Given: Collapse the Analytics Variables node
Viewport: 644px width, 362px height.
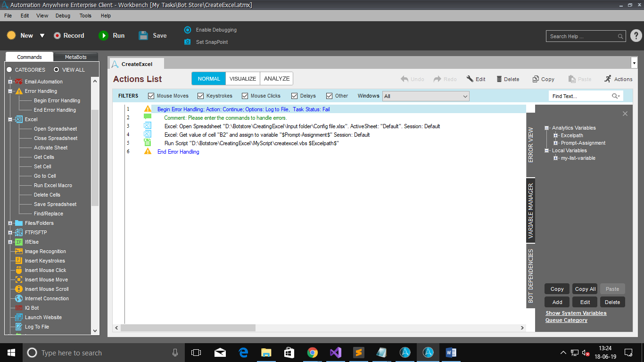Looking at the screenshot, I should pos(547,128).
